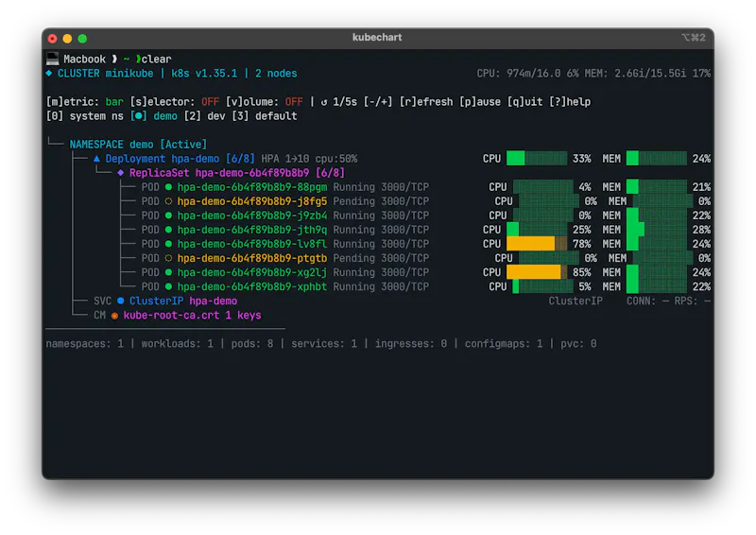Click Deployment CPU bar showing 33%
Screen dimensions: 756x535
537,158
